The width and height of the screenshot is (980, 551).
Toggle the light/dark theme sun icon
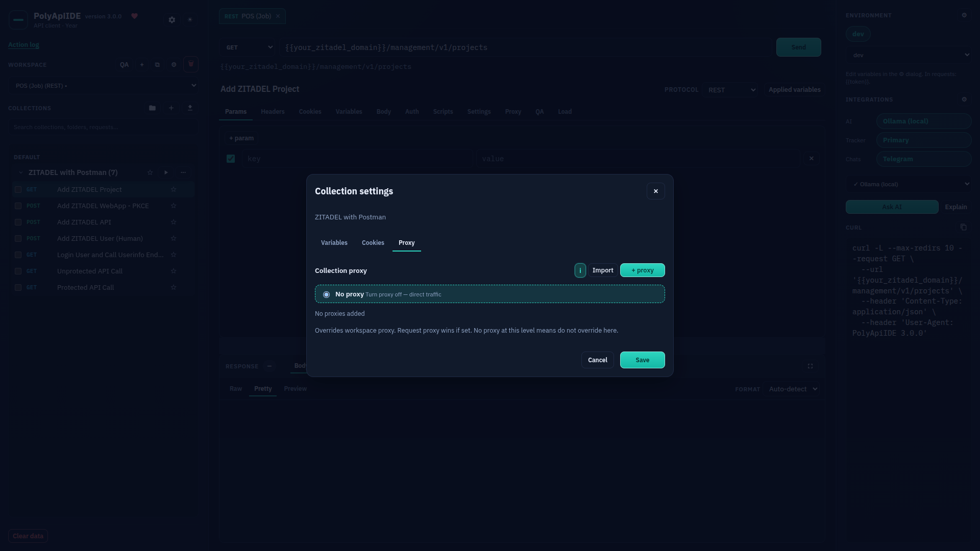point(190,20)
